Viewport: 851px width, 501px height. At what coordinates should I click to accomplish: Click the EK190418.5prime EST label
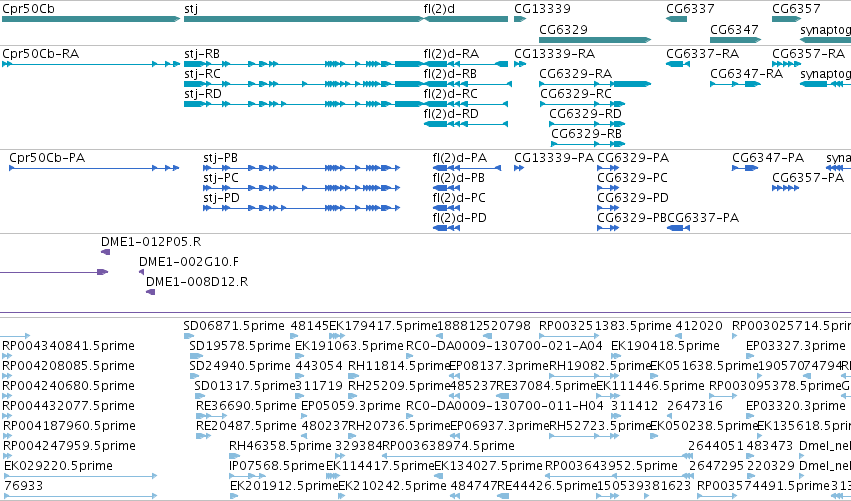pos(665,346)
